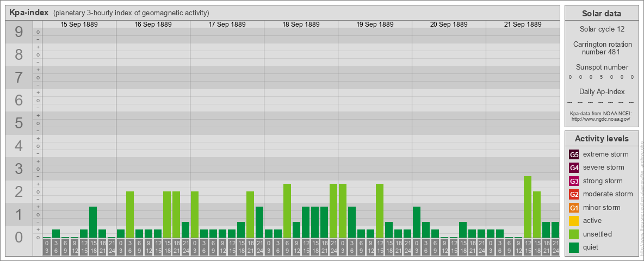
Task: Click the '18 Sep 1889' date header
Action: coord(301,24)
